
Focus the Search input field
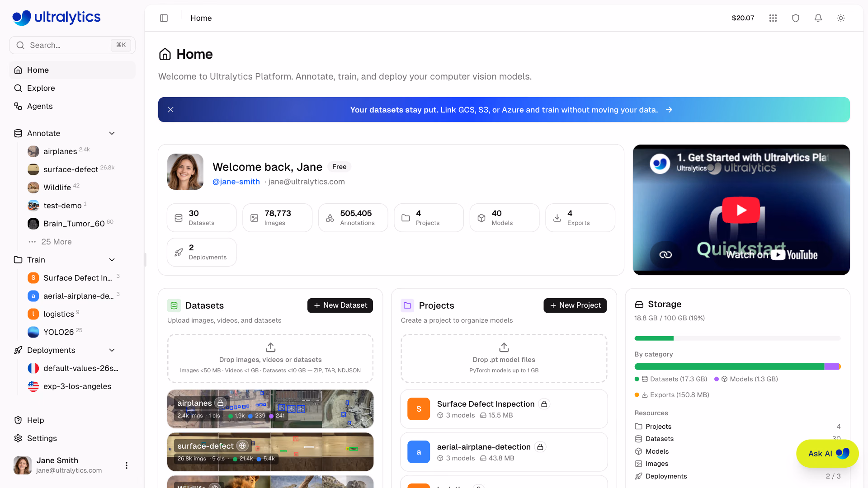coord(72,45)
